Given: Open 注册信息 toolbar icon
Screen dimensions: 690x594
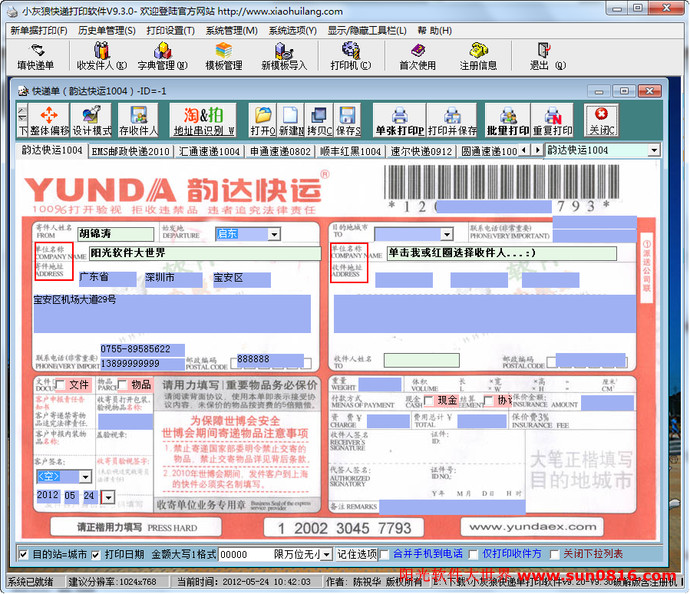Looking at the screenshot, I should (478, 56).
